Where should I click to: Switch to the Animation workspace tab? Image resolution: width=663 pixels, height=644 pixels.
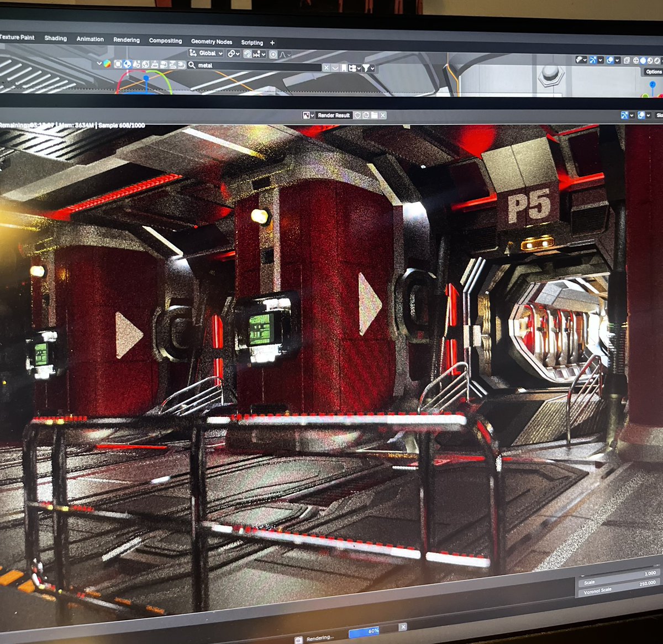click(90, 39)
